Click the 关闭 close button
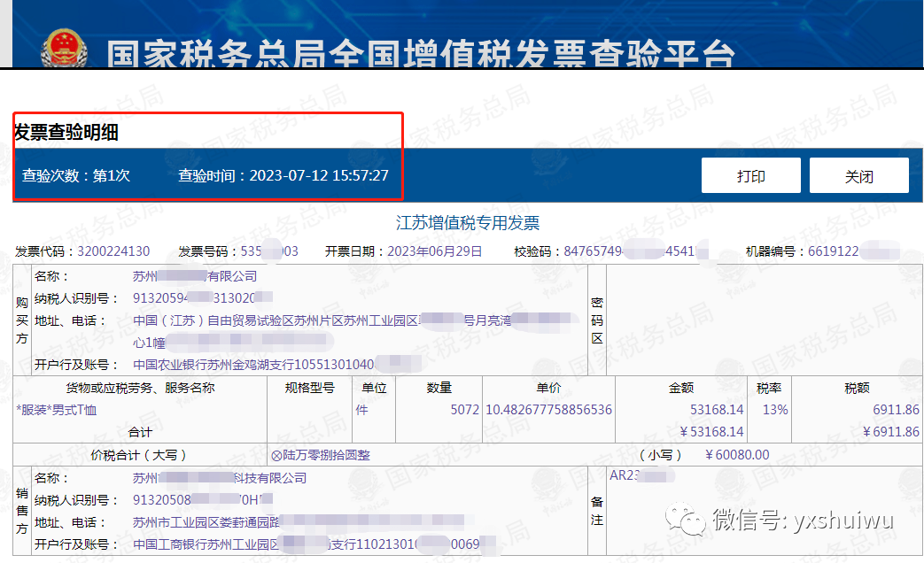This screenshot has width=924, height=563. (858, 175)
